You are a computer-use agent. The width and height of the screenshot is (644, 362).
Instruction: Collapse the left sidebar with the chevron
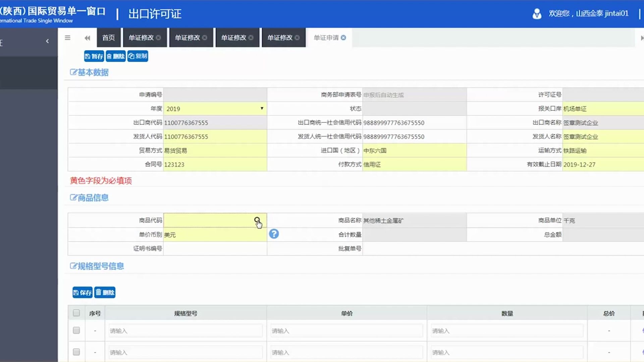point(47,41)
